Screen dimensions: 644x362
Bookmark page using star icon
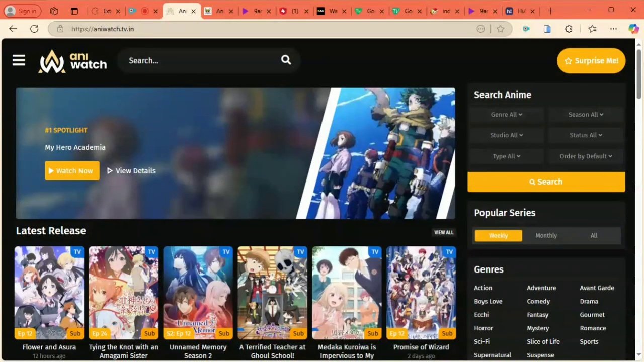(500, 29)
